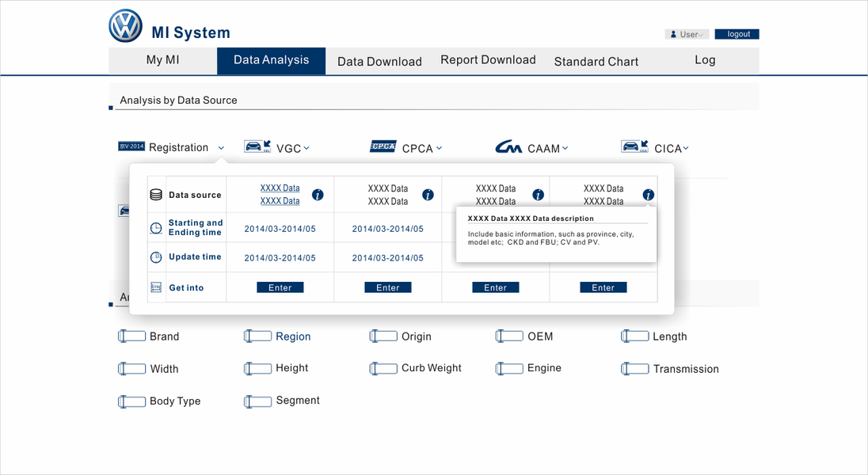Click Enter button in third data column
868x475 pixels.
pyautogui.click(x=496, y=287)
